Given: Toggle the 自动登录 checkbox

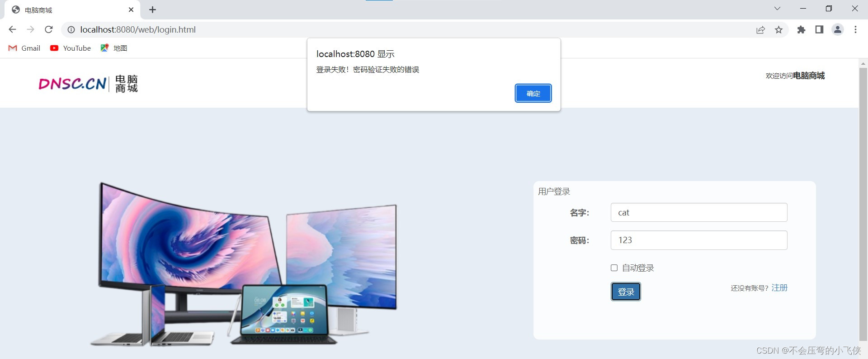Looking at the screenshot, I should click(x=614, y=268).
